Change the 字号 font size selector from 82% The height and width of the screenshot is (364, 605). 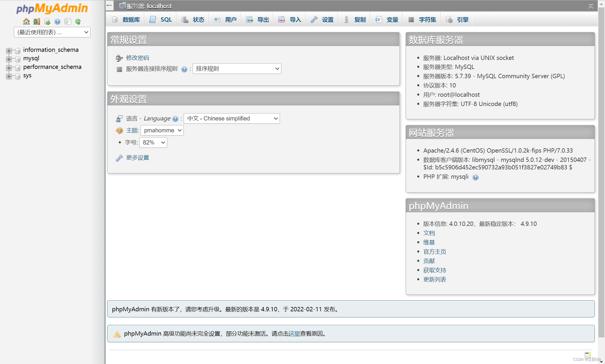click(153, 142)
